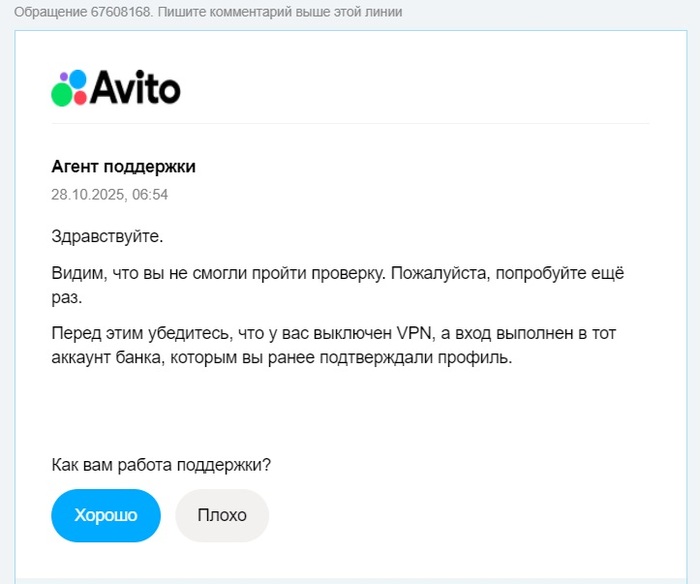Click the question Как вам работа поддержки?

[x=161, y=465]
